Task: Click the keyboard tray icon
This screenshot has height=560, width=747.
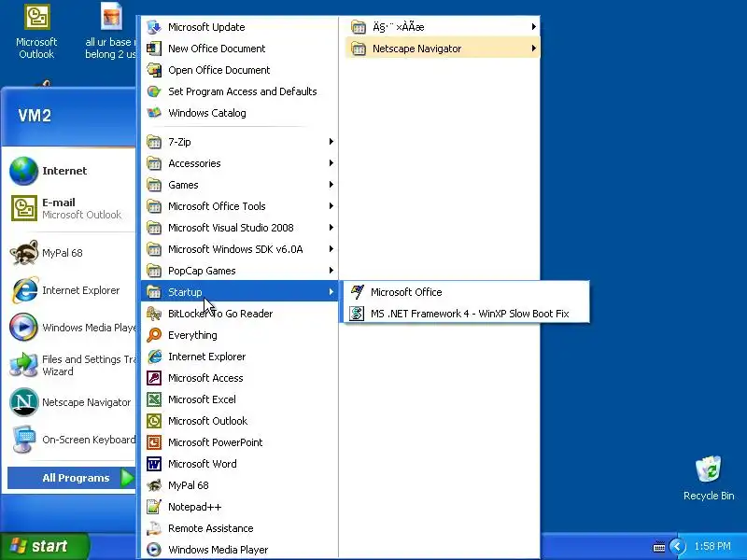Action: click(x=659, y=547)
